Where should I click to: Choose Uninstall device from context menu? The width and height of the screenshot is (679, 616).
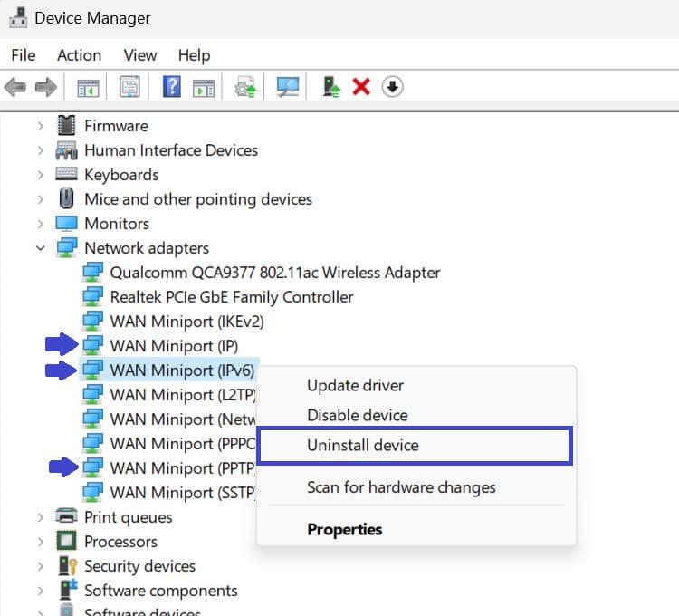click(363, 445)
